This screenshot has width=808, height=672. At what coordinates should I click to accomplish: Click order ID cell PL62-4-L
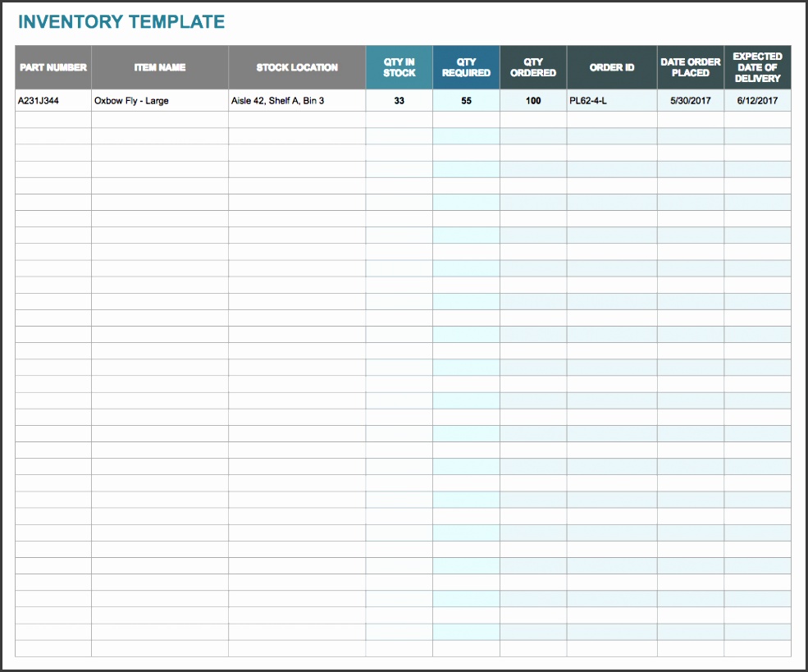coord(612,100)
